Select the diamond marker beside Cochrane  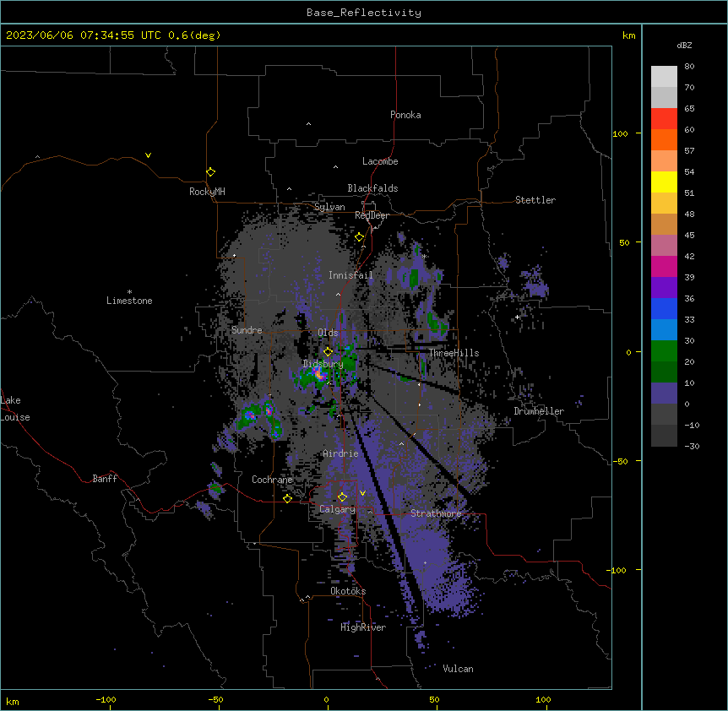point(287,498)
